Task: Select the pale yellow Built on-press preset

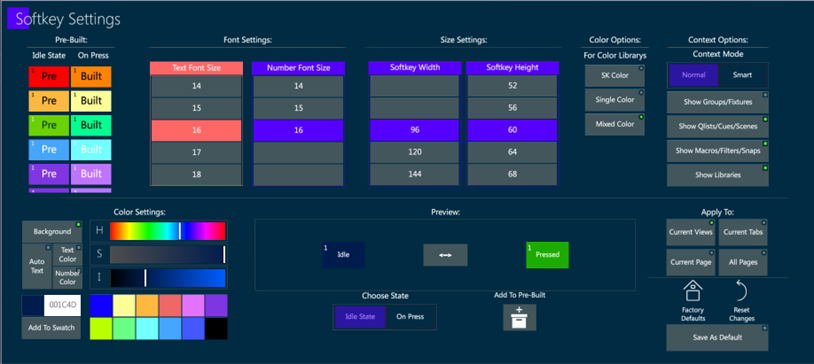Action: pos(91,101)
